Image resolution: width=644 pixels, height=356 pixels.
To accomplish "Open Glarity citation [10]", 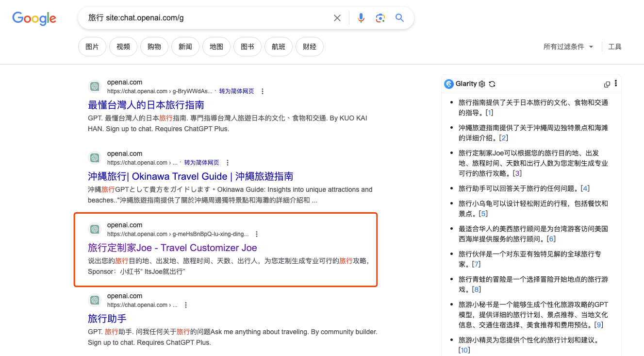I will pyautogui.click(x=464, y=350).
